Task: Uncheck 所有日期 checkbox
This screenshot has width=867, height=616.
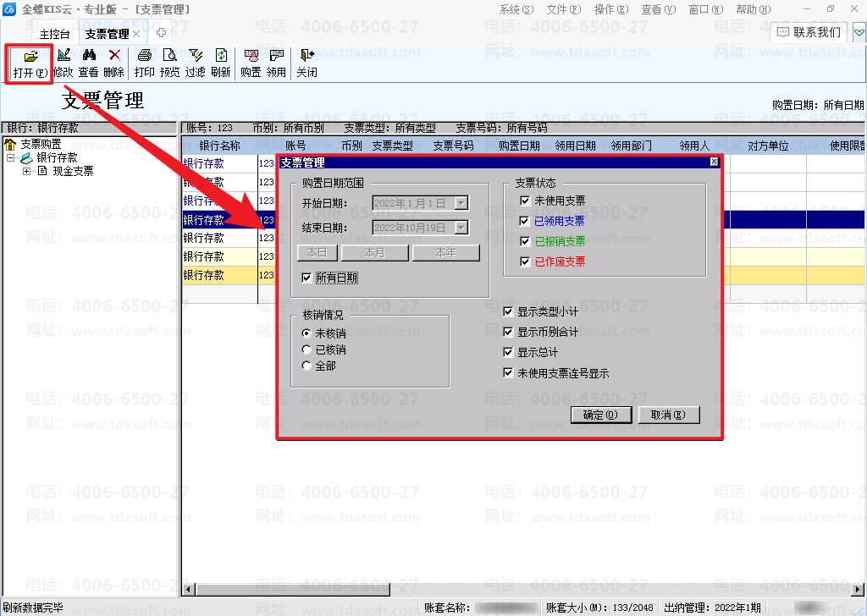Action: (306, 278)
